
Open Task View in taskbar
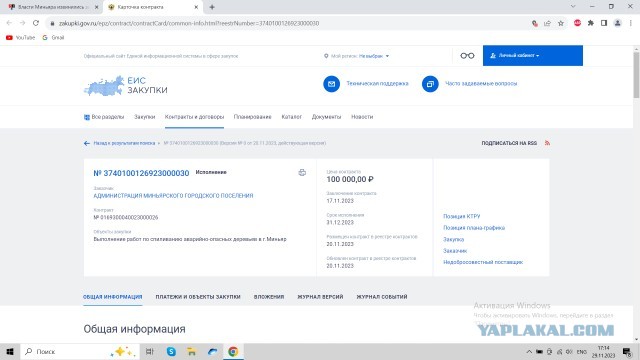(x=150, y=351)
